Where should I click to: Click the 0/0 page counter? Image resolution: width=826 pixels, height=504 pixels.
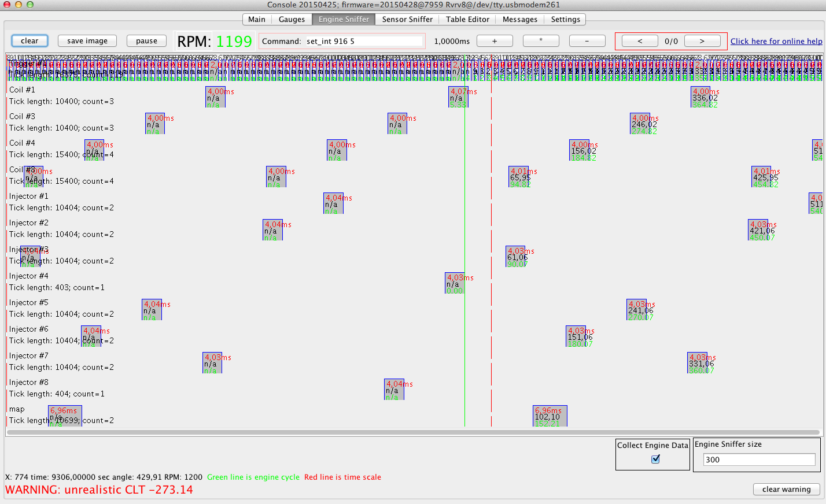[x=671, y=41]
